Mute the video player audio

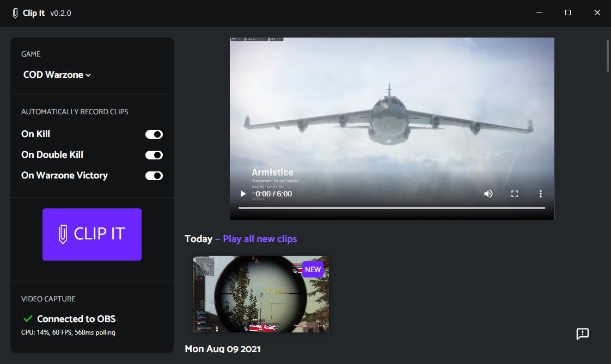pos(488,193)
